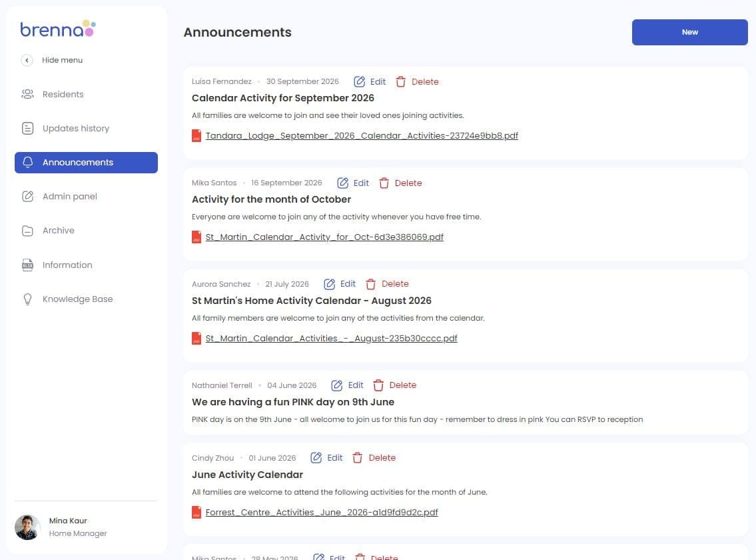The image size is (756, 560).
Task: Click the Residents people icon
Action: (27, 94)
